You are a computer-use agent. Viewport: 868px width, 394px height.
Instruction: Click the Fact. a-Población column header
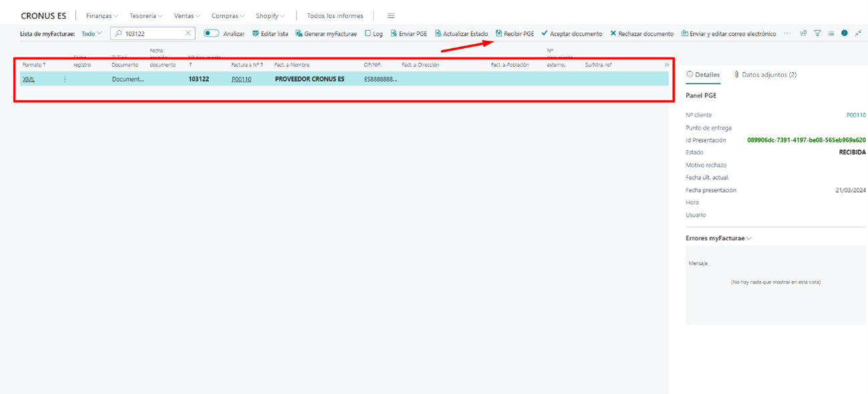pyautogui.click(x=510, y=65)
